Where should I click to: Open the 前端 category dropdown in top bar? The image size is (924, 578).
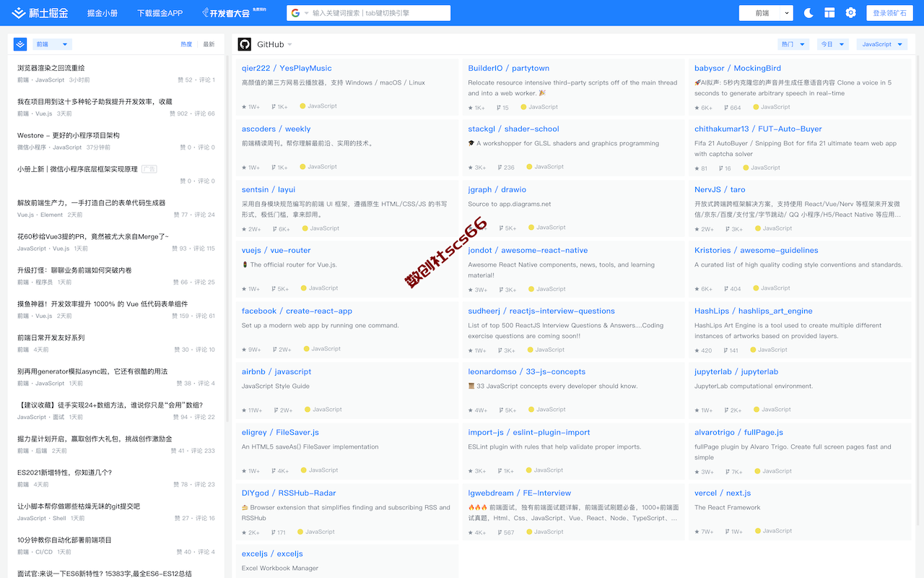click(x=766, y=13)
